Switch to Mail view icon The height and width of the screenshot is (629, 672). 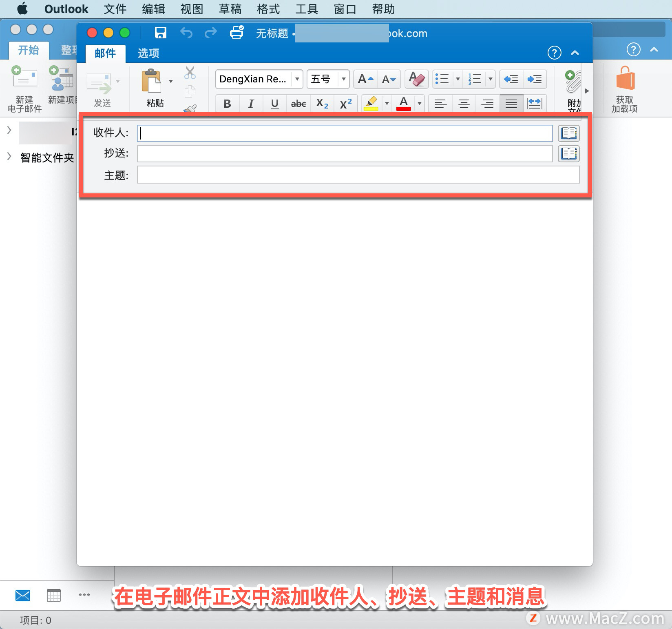point(23,596)
